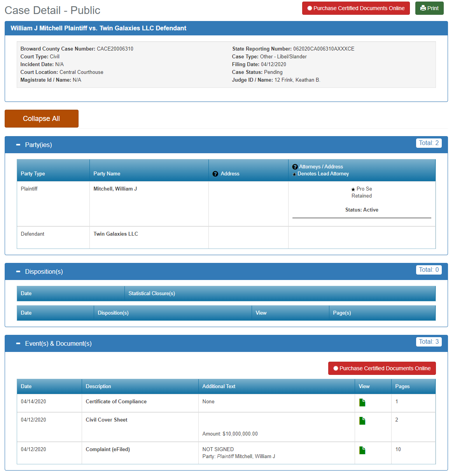Click the Civil Cover Sheet description
Viewport: 455px width, 476px height.
[107, 420]
